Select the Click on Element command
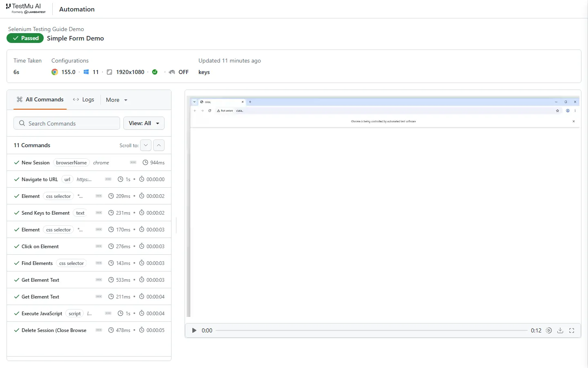Image resolution: width=588 pixels, height=368 pixels. (89, 246)
